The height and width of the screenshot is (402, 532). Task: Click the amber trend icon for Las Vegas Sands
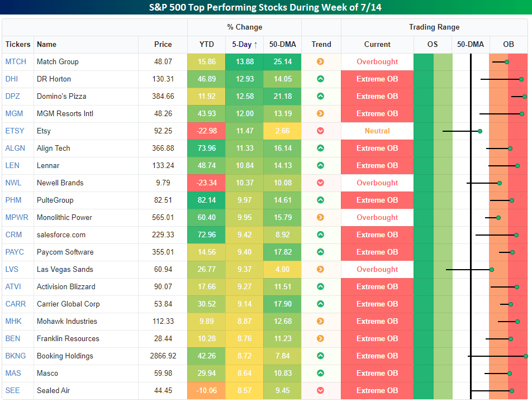coord(320,269)
